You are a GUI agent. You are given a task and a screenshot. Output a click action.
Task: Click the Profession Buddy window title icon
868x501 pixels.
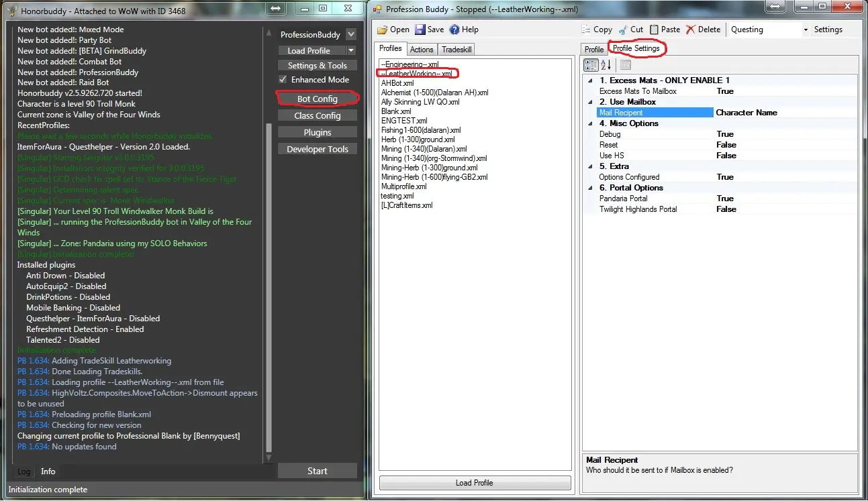[x=377, y=9]
